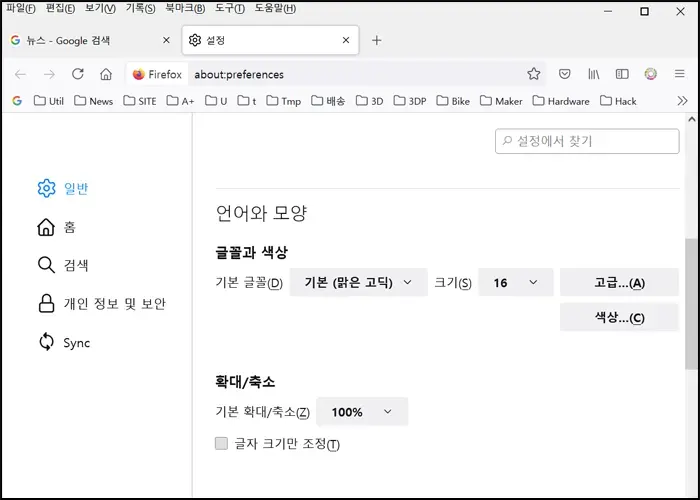Click the Firefox identity icon in the address bar
The height and width of the screenshot is (500, 700).
click(157, 74)
